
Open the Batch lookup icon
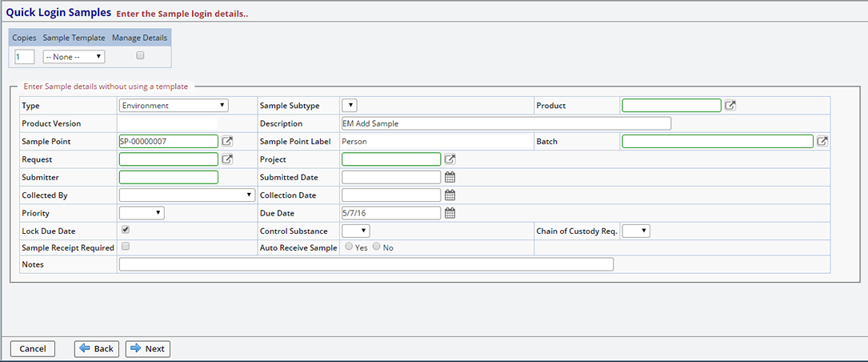(x=822, y=142)
